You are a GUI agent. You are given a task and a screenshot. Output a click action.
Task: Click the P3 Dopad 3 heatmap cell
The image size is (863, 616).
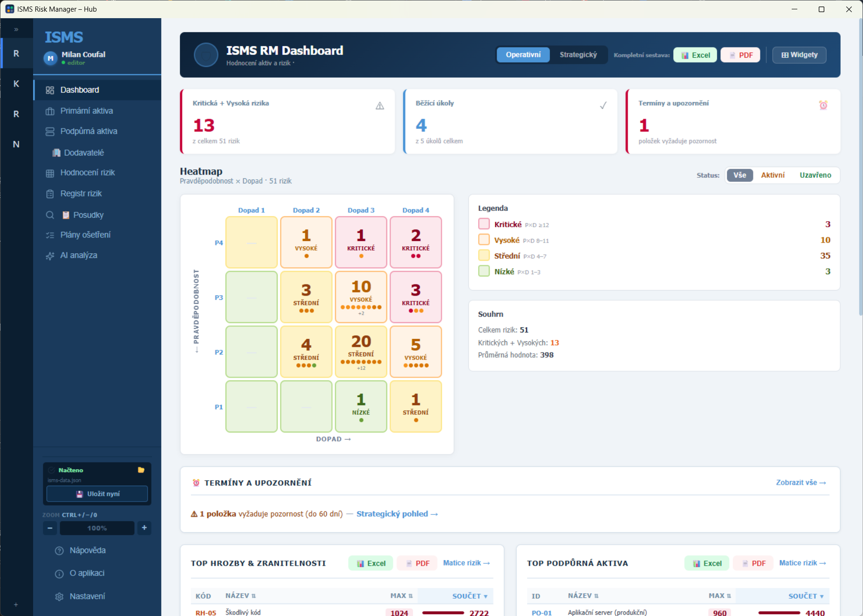(x=361, y=297)
